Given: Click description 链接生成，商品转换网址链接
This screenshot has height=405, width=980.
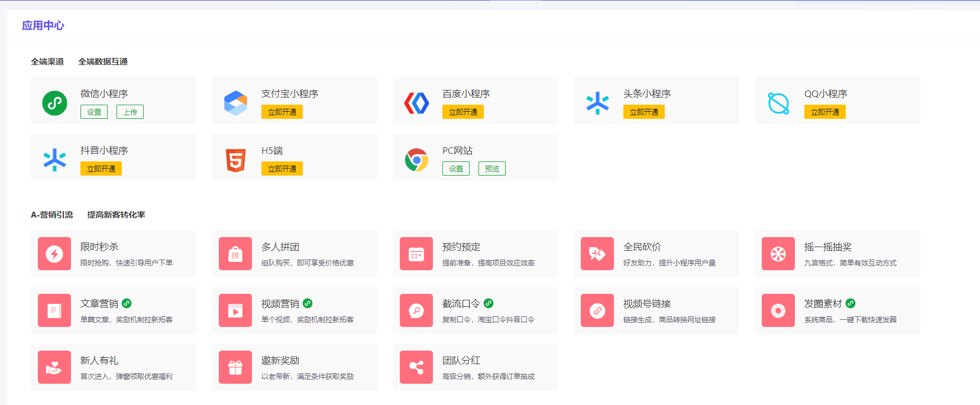Looking at the screenshot, I should pos(669,319).
